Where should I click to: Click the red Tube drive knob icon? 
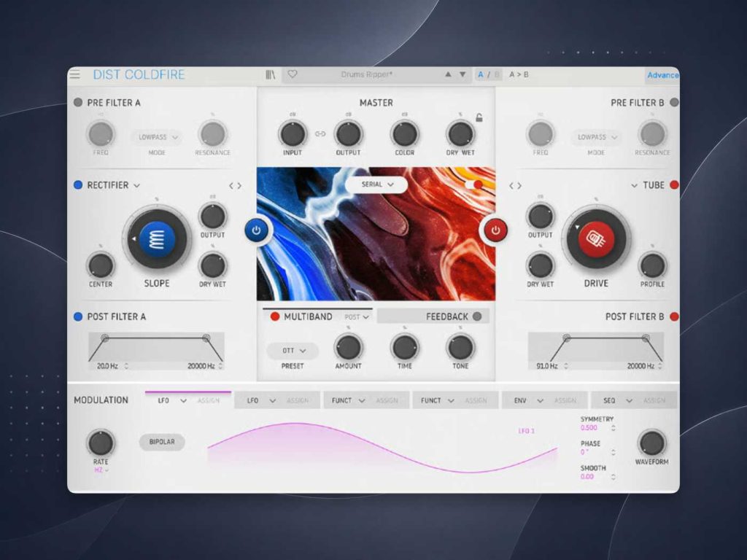click(x=596, y=239)
